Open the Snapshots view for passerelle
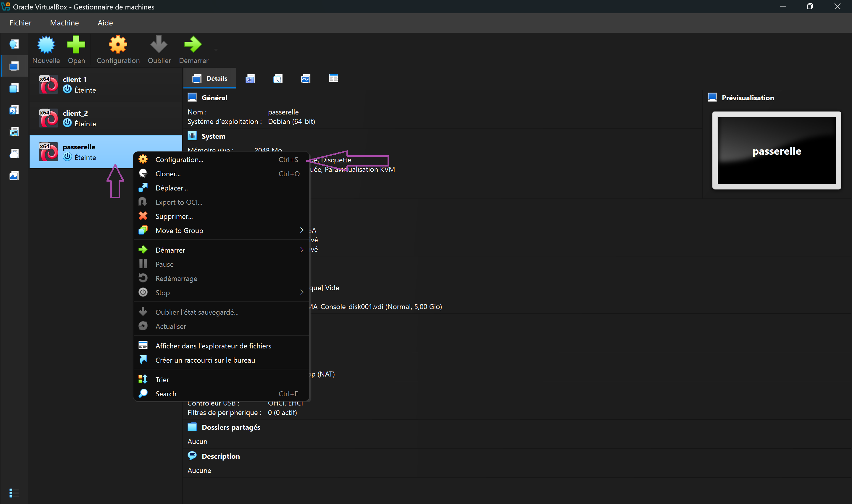This screenshot has height=504, width=852. click(250, 78)
